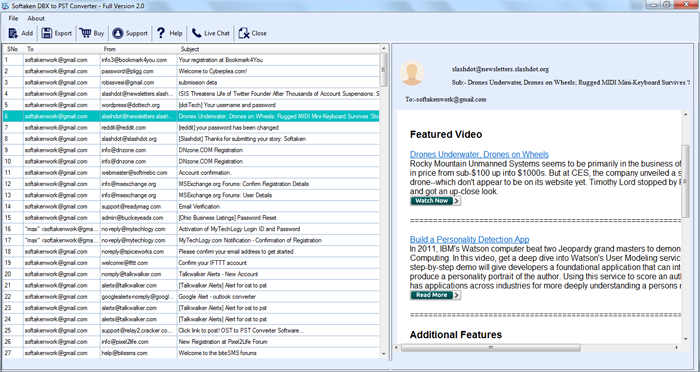
Task: Click the Help question mark icon
Action: tap(161, 33)
